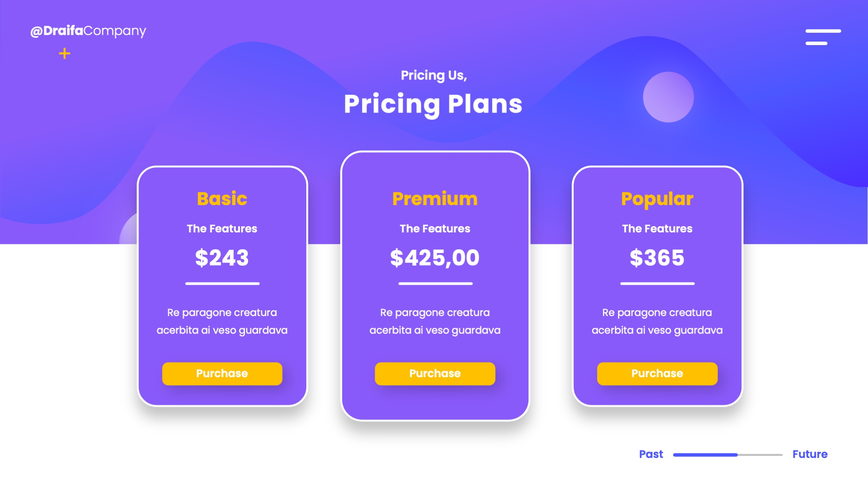Click the Past label

(651, 454)
